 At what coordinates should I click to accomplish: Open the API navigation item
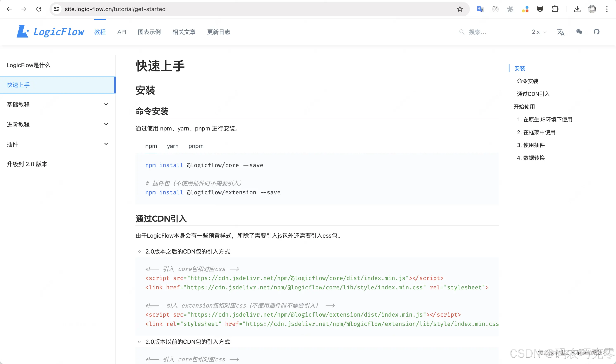[x=122, y=32]
